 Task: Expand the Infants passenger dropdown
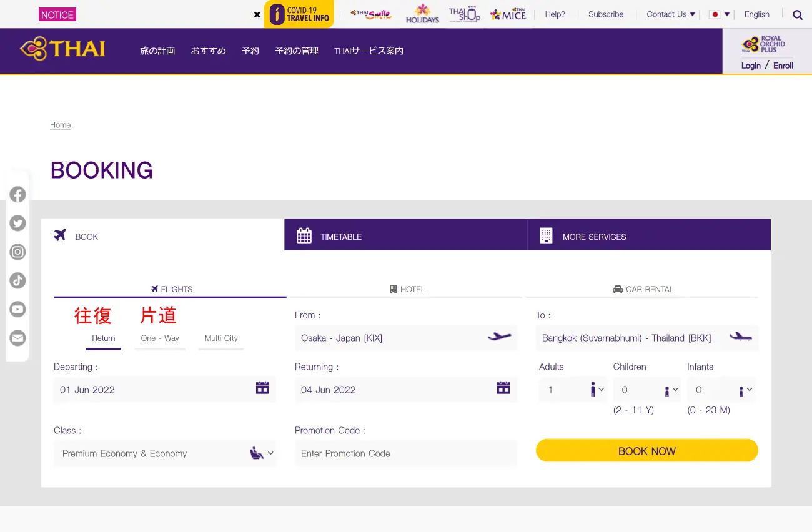(x=721, y=390)
